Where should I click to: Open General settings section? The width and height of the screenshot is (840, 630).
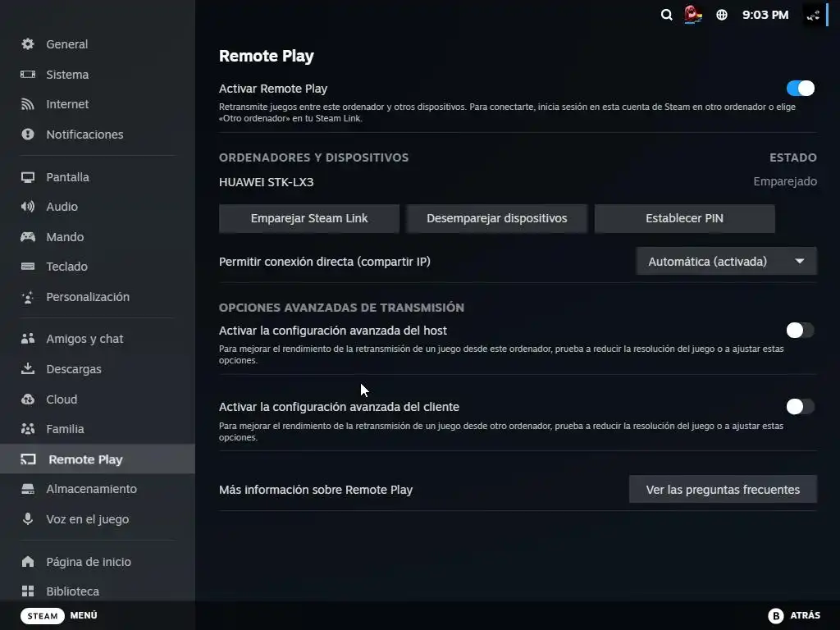(x=98, y=44)
